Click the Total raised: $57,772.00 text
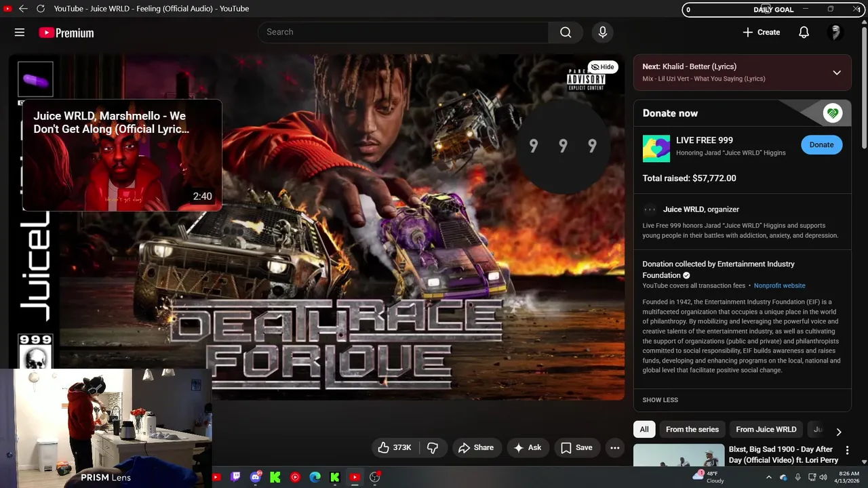The width and height of the screenshot is (868, 488). click(x=689, y=178)
